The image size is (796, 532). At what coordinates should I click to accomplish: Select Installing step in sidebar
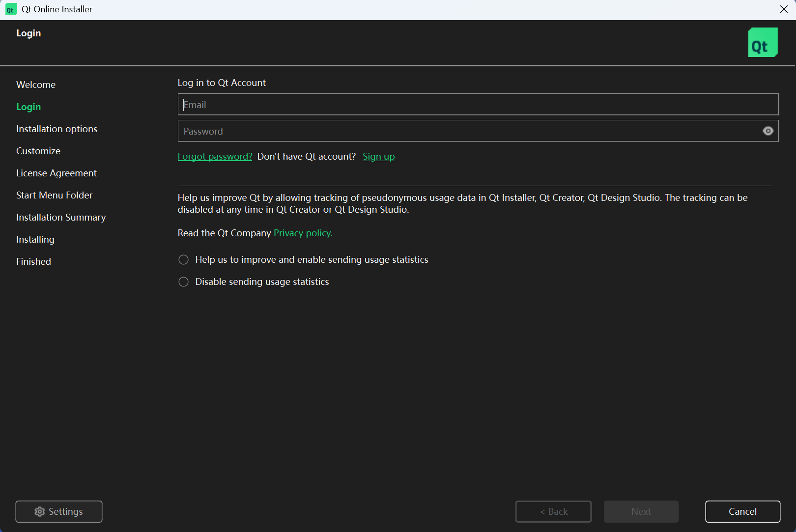coord(35,240)
